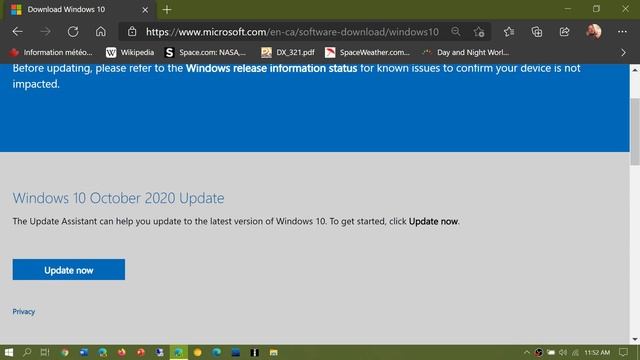Click the Update now button

click(69, 269)
